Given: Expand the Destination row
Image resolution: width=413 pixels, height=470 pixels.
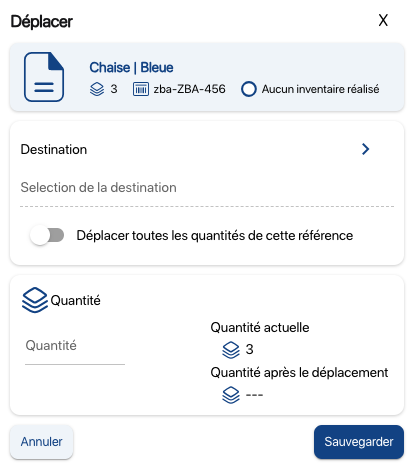Looking at the screenshot, I should (x=207, y=149).
